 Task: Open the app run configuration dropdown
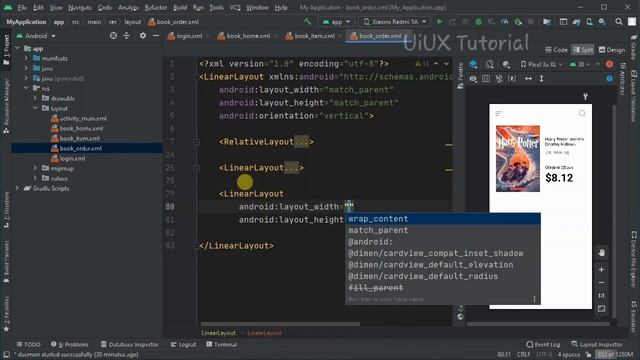tap(336, 22)
